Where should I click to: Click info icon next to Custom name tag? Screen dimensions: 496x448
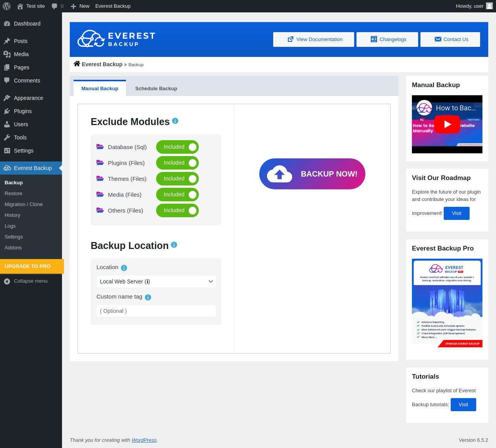[148, 297]
